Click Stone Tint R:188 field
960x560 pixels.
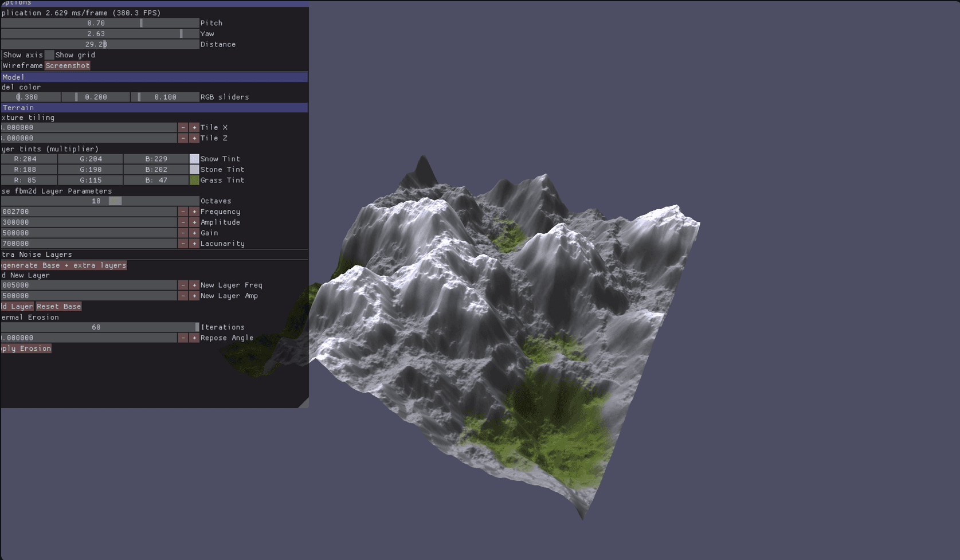(29, 170)
